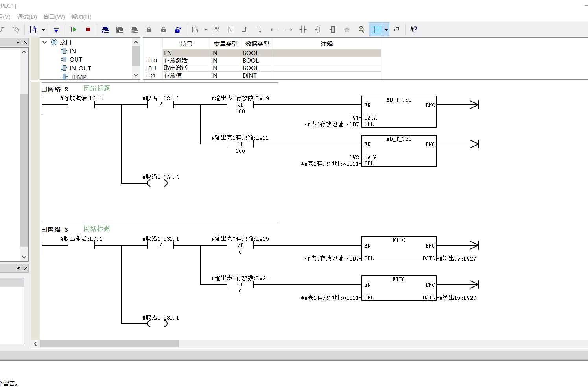Open the 帮助(H) menu
588x390 pixels.
(x=81, y=17)
